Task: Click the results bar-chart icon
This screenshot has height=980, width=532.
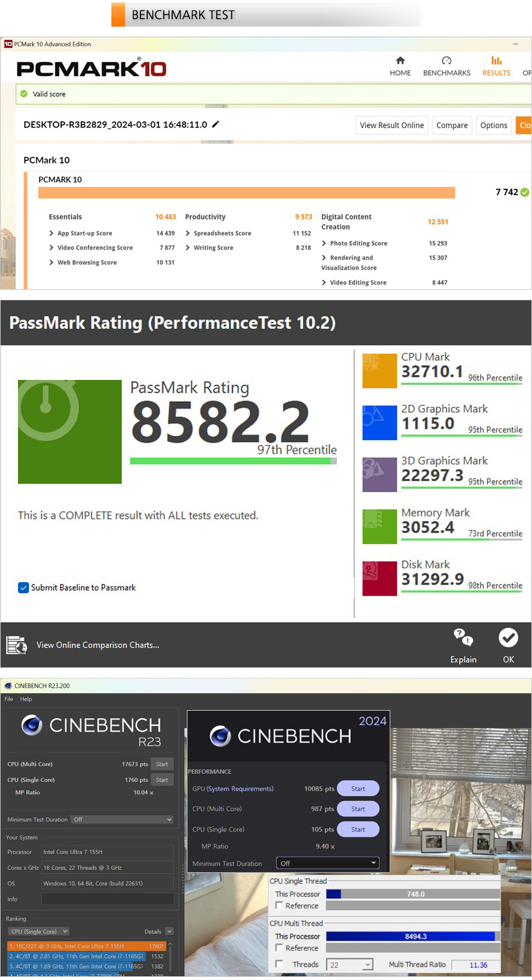Action: click(496, 60)
